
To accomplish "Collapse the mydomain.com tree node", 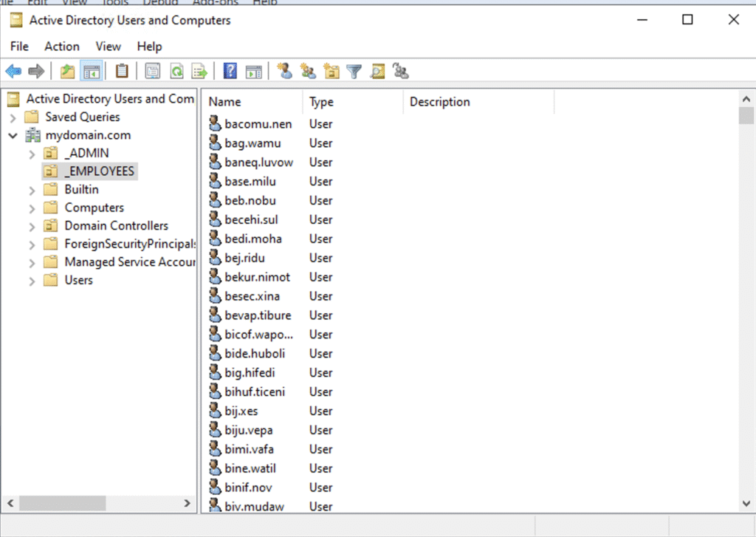I will (x=13, y=135).
